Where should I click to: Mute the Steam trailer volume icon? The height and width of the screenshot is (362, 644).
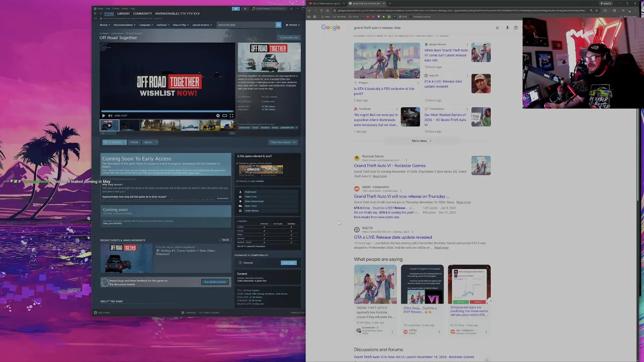110,116
